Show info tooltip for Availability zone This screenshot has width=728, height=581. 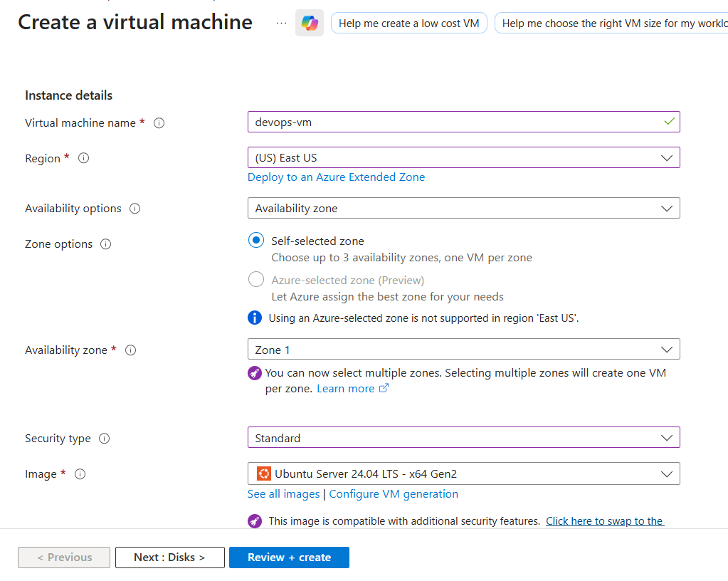tap(130, 350)
